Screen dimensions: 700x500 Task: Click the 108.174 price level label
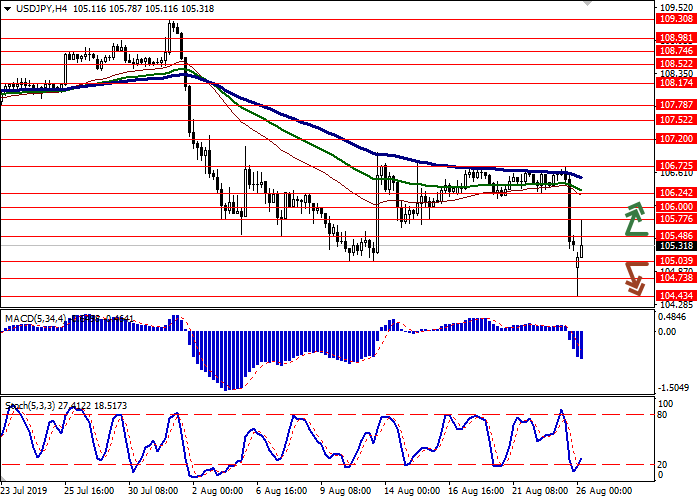click(675, 84)
